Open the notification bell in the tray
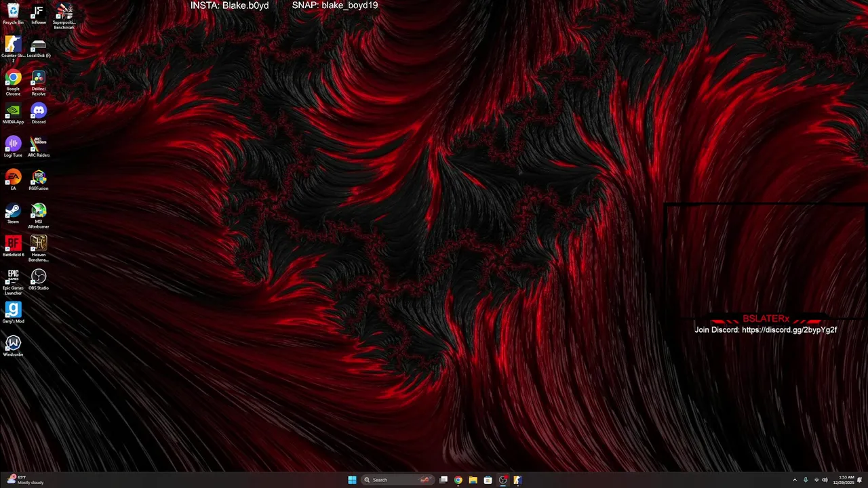 coord(860,480)
